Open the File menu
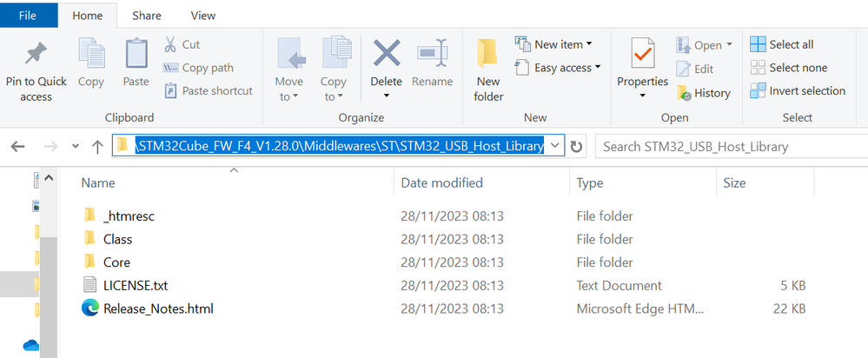This screenshot has height=358, width=868. [x=28, y=16]
